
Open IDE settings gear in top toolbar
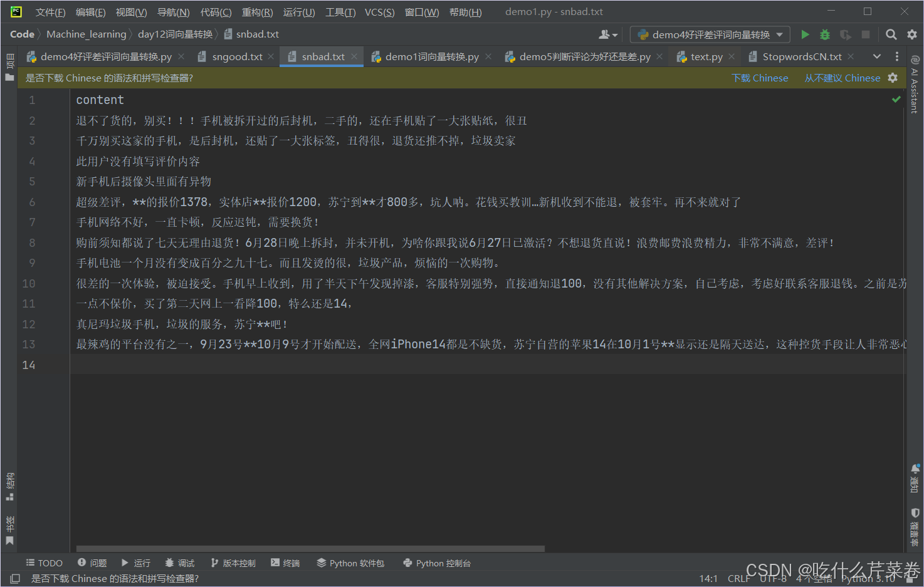click(911, 34)
